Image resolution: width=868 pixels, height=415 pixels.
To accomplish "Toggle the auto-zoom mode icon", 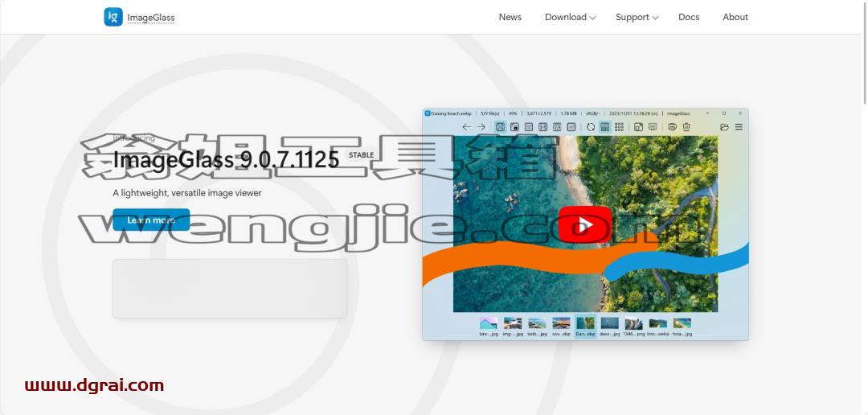I will click(500, 127).
